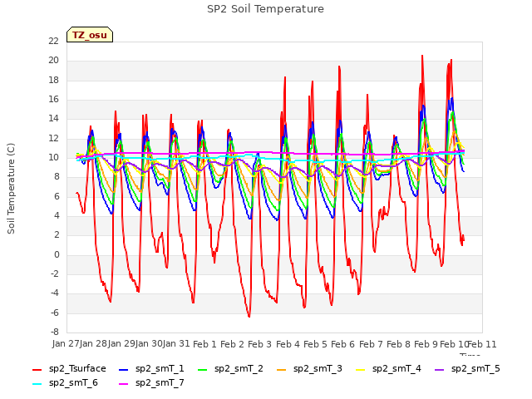Click the Feb 5 x-axis tick label
The height and width of the screenshot is (399, 532).
(x=315, y=344)
